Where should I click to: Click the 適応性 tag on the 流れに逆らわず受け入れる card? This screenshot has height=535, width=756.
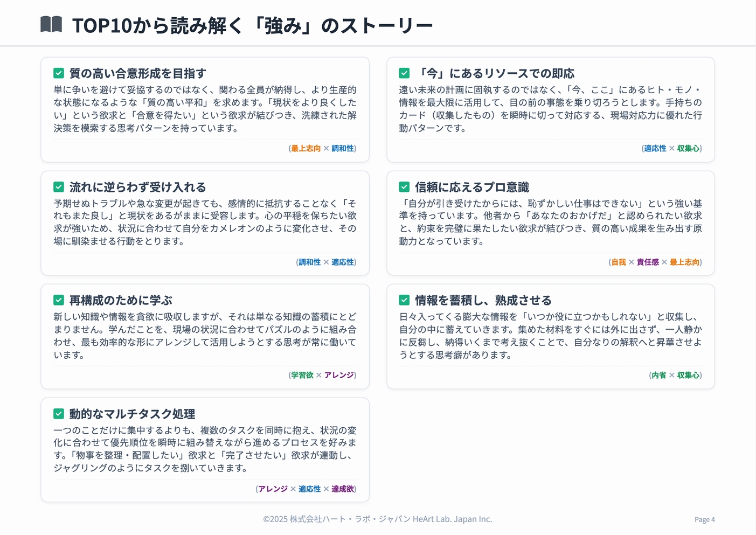(343, 262)
